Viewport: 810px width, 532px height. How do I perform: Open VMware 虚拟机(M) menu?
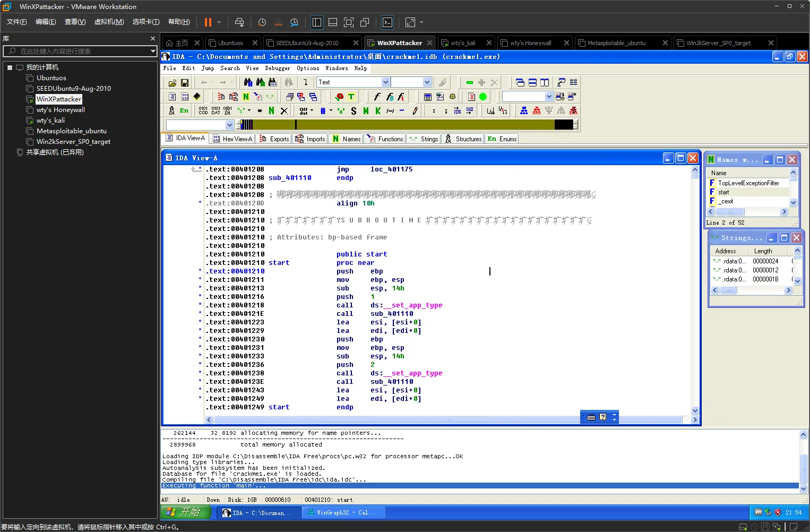coord(109,22)
